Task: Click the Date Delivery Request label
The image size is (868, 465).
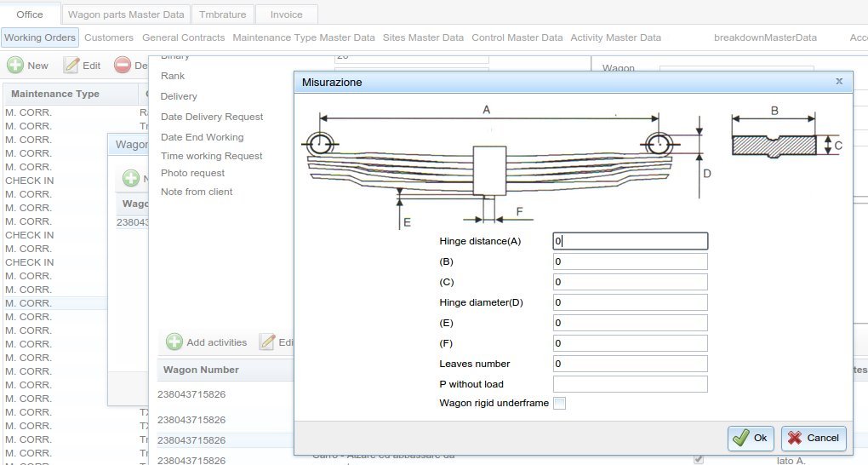Action: tap(212, 117)
